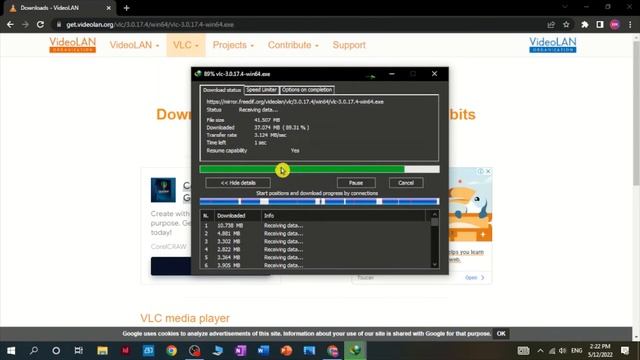The image size is (640, 360).
Task: Click the blue connections progress bar
Action: tap(320, 201)
